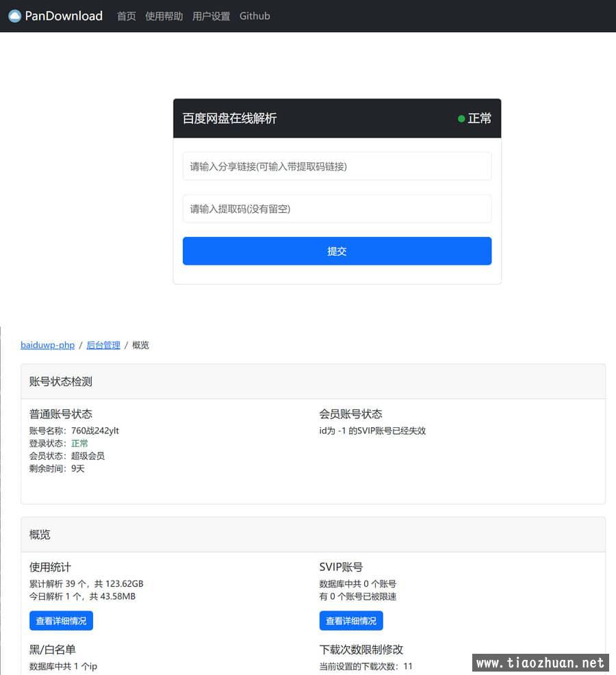The width and height of the screenshot is (616, 675).
Task: View details under 使用统计
Action: click(x=61, y=621)
